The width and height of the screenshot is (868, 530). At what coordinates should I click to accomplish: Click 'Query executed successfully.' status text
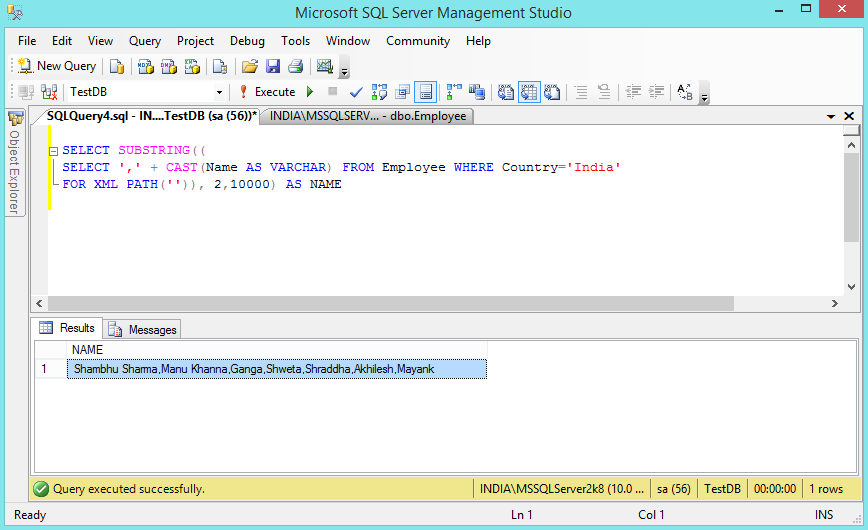click(128, 489)
